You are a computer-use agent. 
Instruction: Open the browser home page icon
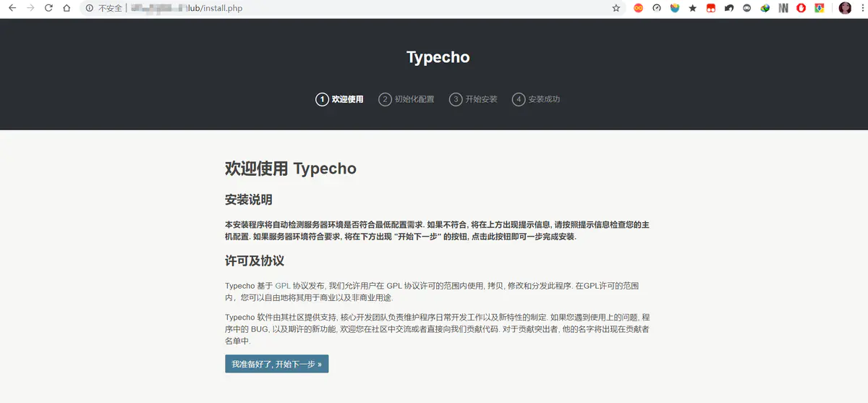point(67,8)
